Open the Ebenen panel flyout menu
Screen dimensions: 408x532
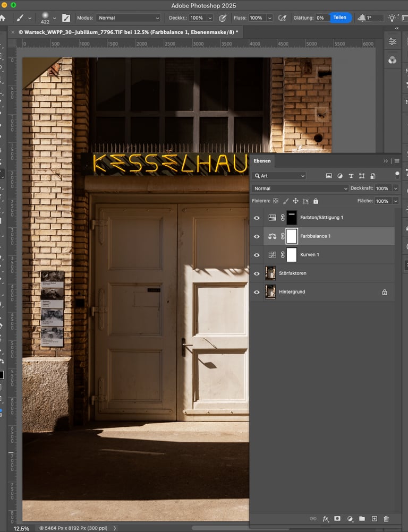point(396,161)
